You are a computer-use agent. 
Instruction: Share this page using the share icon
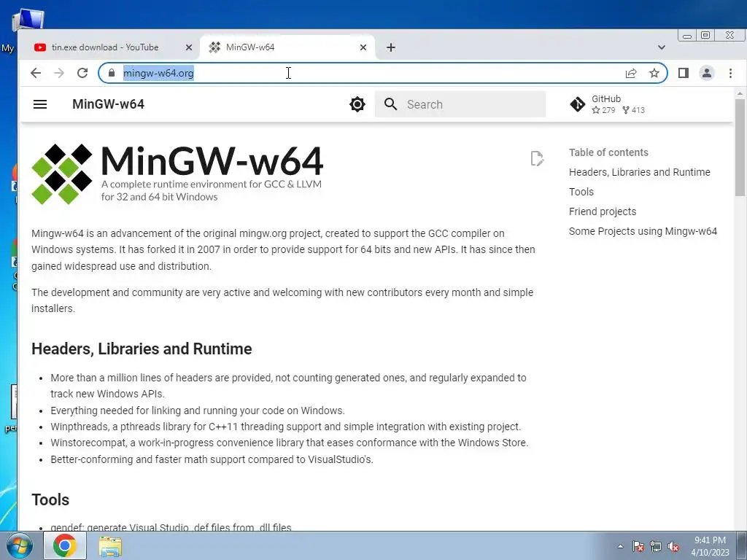631,73
